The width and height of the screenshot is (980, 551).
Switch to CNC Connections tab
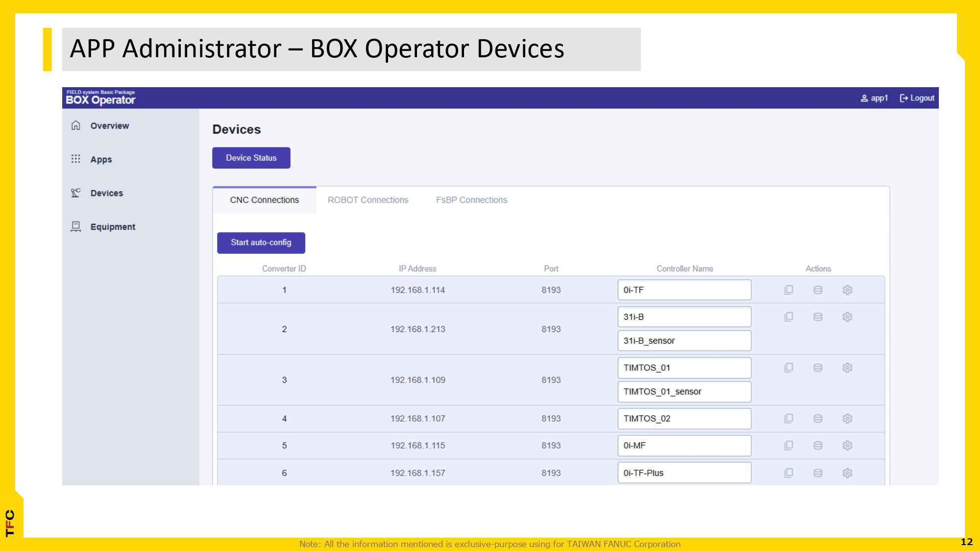point(265,200)
